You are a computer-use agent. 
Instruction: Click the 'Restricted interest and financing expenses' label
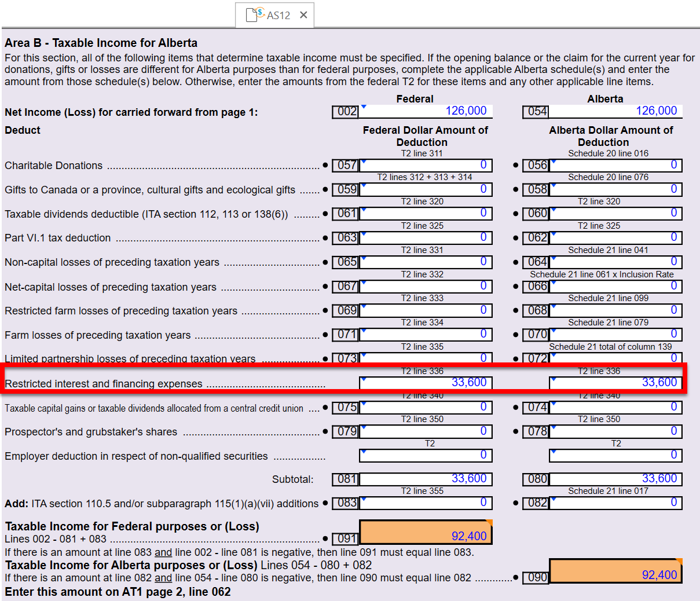coord(104,384)
